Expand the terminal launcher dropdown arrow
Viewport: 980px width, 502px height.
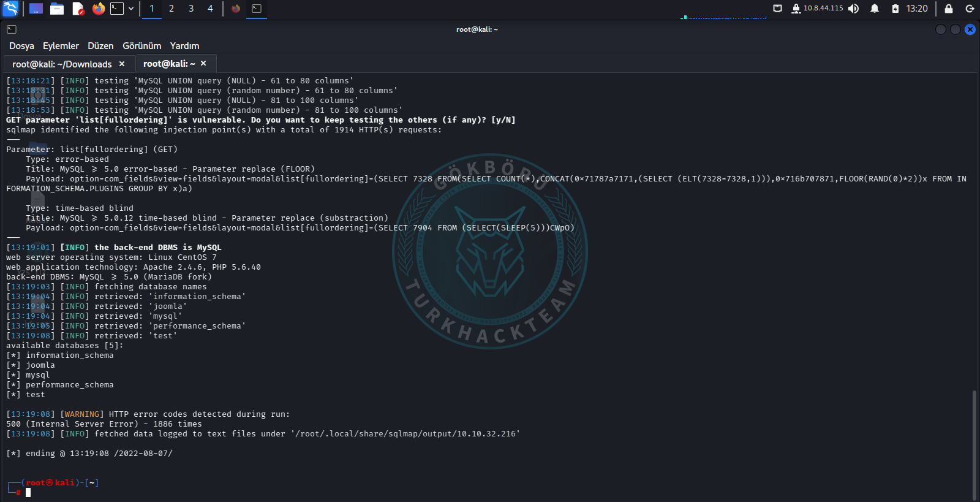[x=131, y=9]
